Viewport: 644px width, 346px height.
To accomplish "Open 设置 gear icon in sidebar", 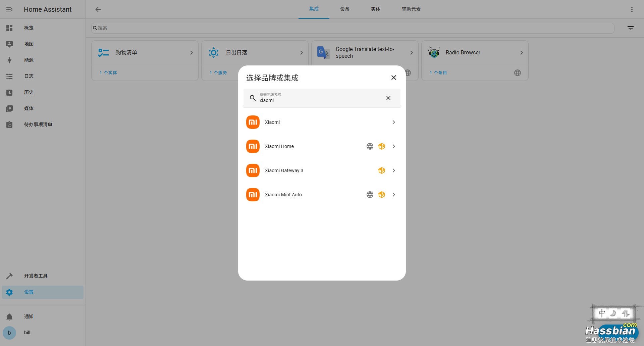I will tap(9, 292).
